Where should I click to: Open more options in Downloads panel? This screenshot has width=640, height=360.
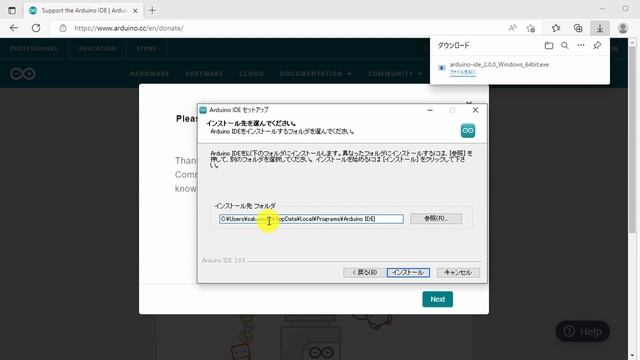581,45
